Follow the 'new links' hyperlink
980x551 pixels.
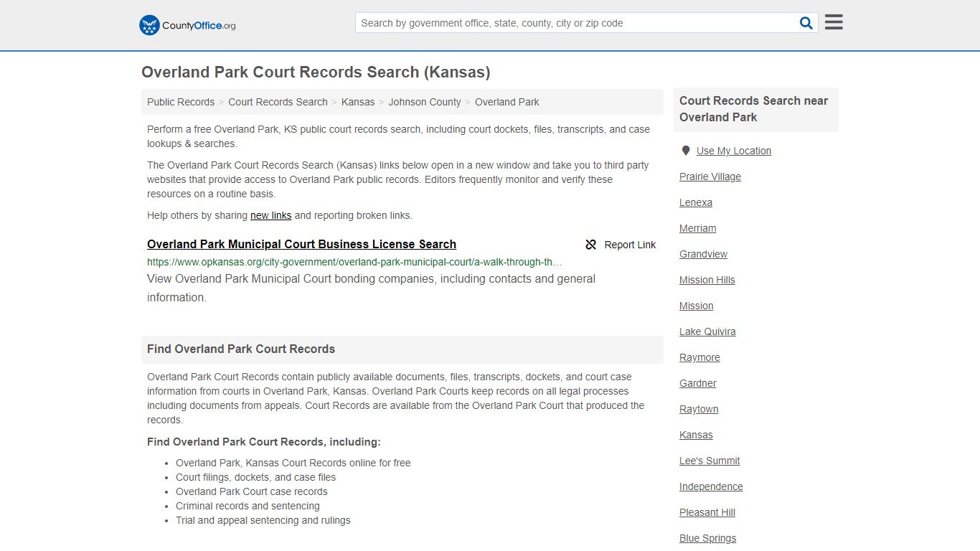tap(270, 215)
